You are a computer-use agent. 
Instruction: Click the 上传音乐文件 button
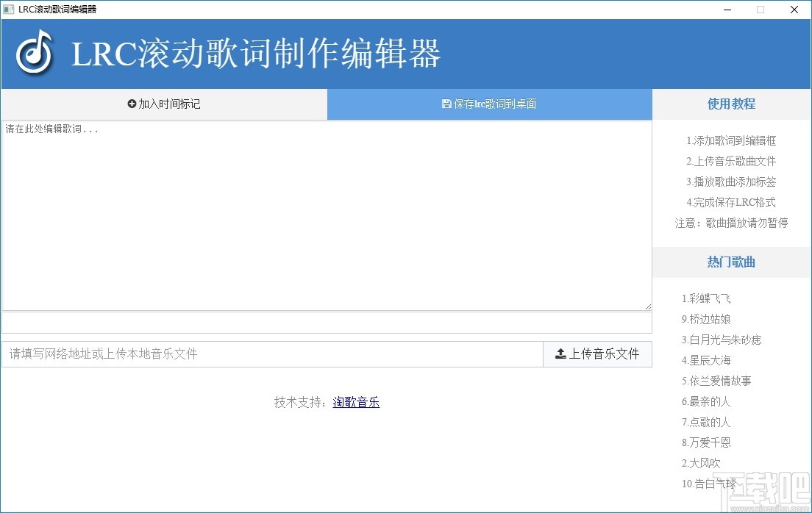(x=597, y=354)
